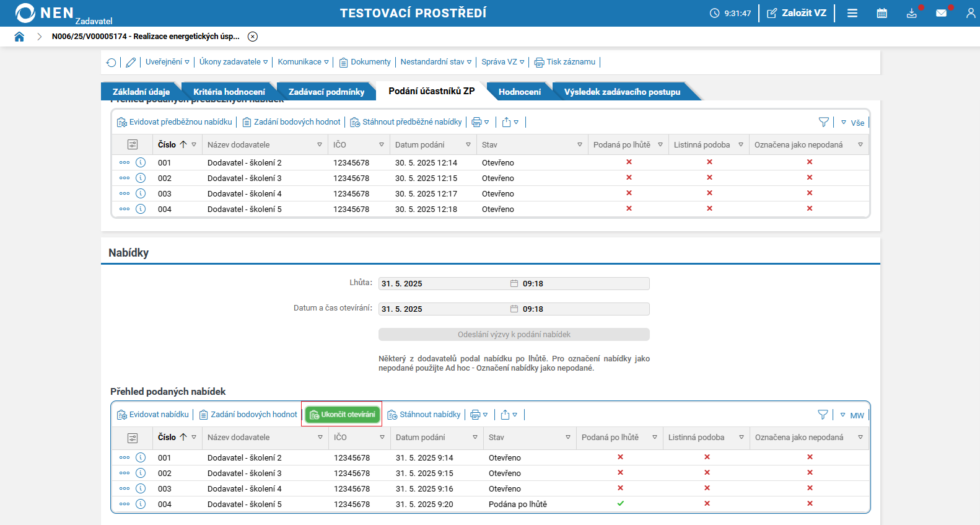Image resolution: width=980 pixels, height=525 pixels.
Task: Click the download icon in header
Action: [x=911, y=13]
